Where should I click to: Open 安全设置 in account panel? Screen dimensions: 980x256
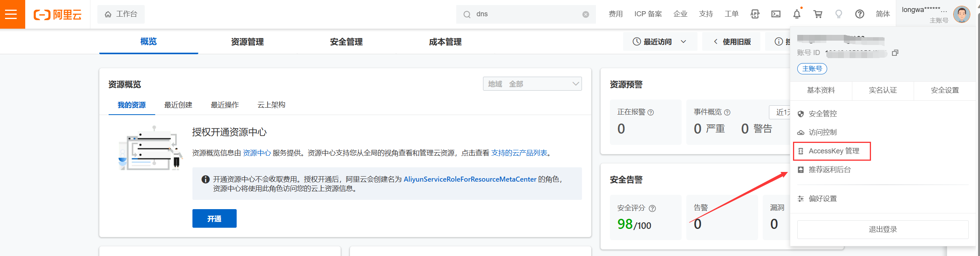pyautogui.click(x=945, y=90)
